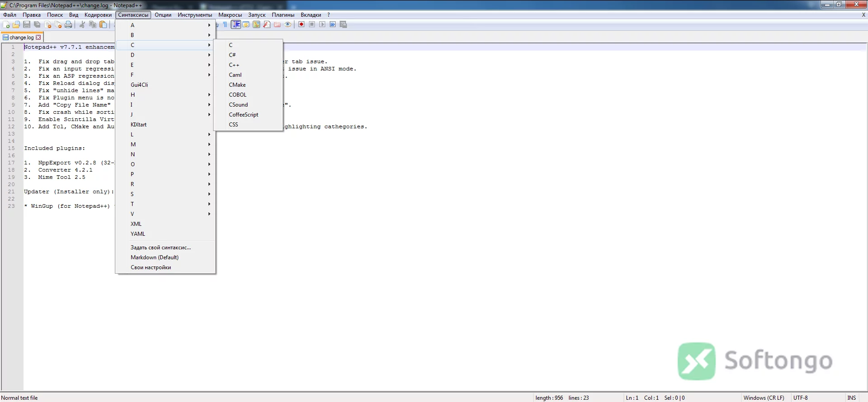The image size is (868, 402).
Task: Click the Copy toolbar icon
Action: 93,25
